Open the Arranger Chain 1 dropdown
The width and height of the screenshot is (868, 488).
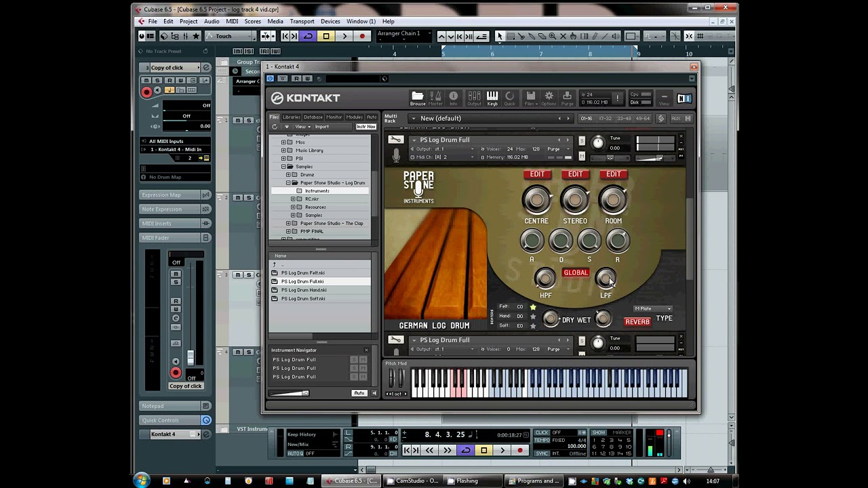[x=403, y=35]
